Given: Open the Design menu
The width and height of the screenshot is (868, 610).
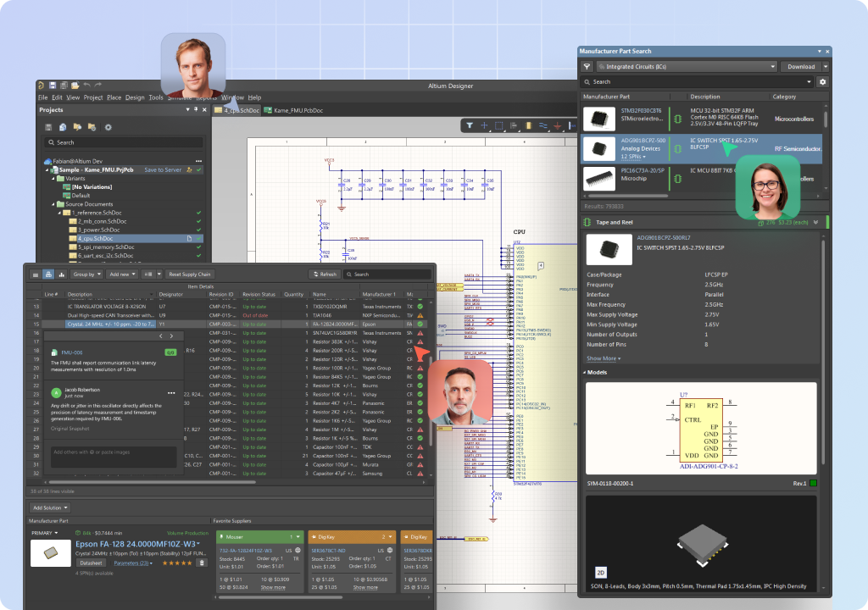Looking at the screenshot, I should (135, 97).
